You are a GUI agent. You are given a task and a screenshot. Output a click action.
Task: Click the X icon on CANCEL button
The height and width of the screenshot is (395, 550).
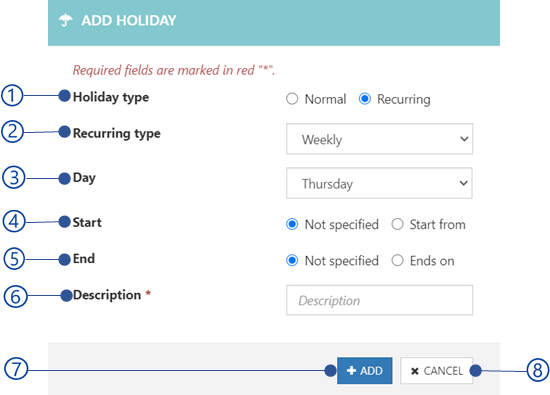pos(415,371)
